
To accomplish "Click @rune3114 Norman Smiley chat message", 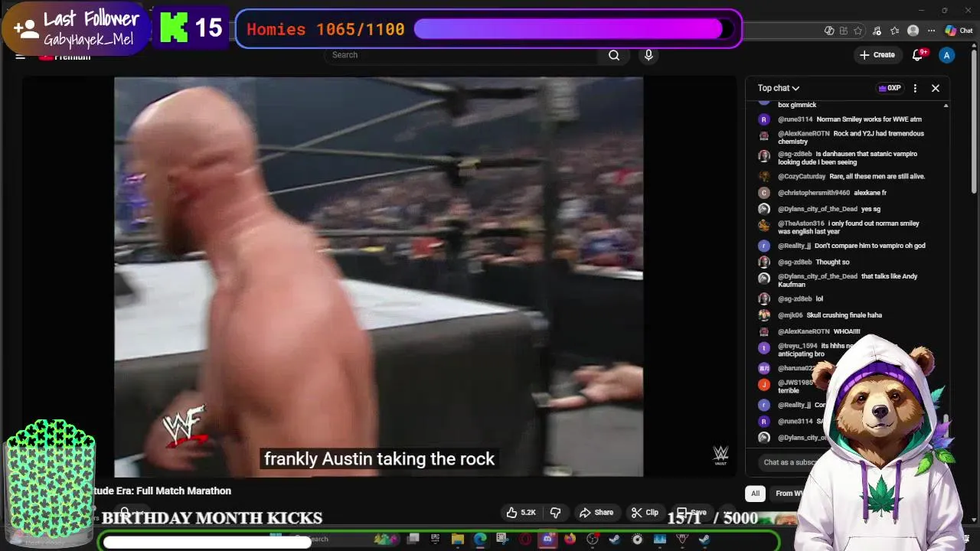I will 850,119.
